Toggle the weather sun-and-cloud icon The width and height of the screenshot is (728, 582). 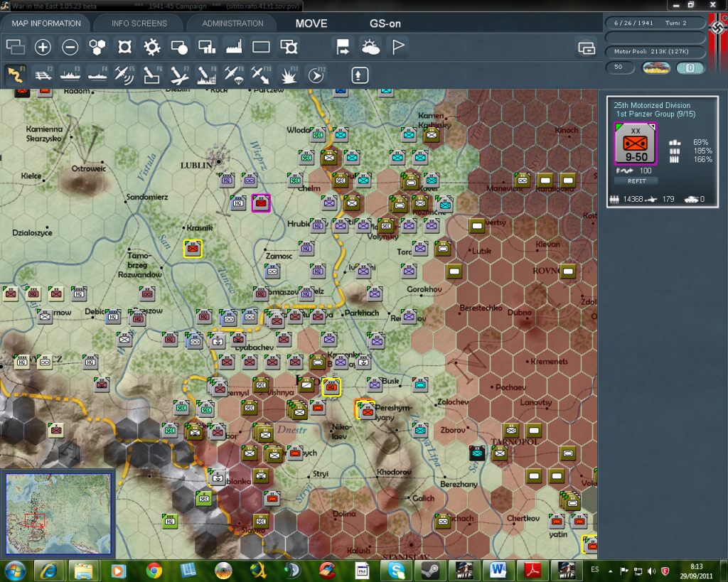[x=370, y=47]
